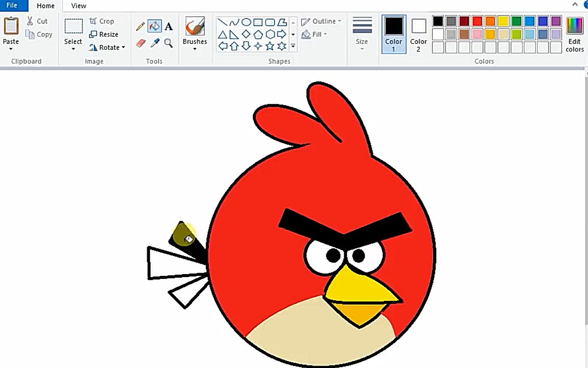Pick the dark red color swatch
This screenshot has width=588, height=368.
(464, 21)
